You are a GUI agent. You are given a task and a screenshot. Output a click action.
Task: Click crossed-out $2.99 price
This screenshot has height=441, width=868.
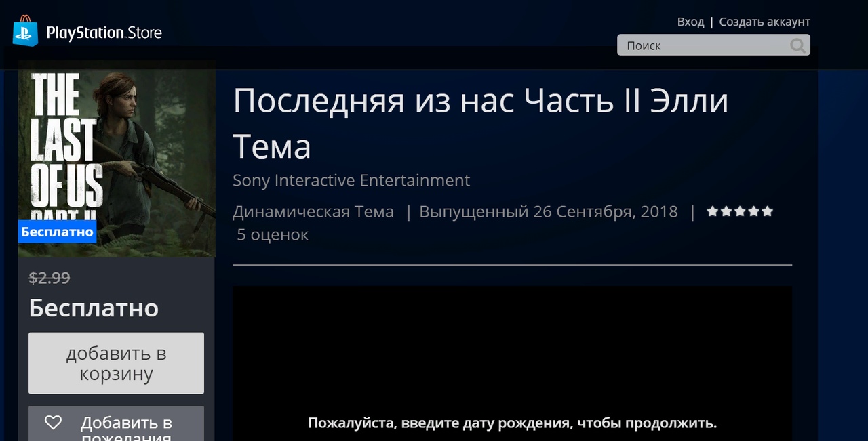(50, 278)
